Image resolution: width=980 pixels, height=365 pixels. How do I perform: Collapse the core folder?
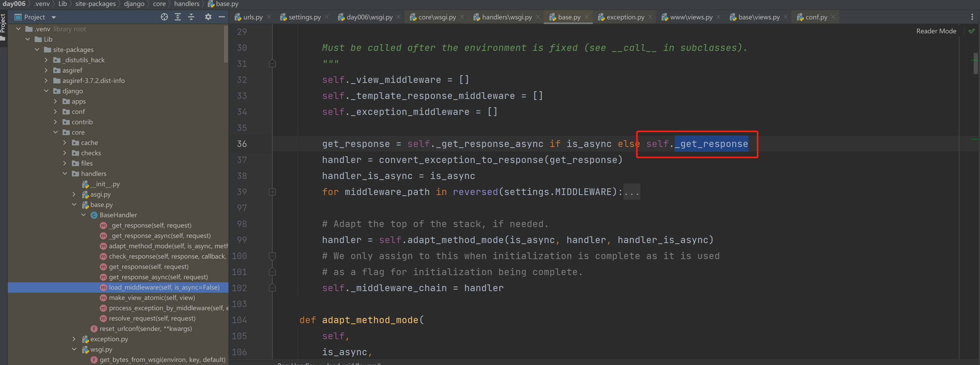(56, 132)
